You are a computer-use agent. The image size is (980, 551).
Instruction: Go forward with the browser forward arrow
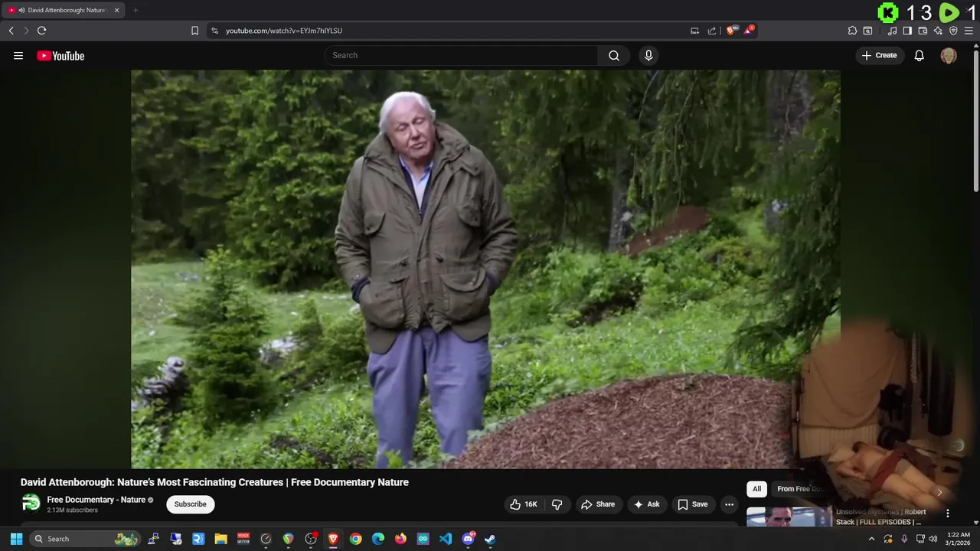26,31
